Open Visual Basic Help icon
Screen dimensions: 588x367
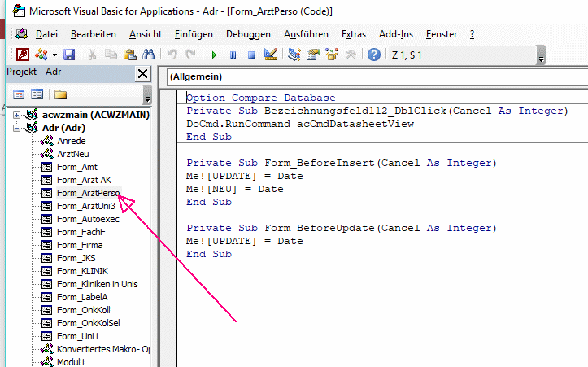coord(374,55)
